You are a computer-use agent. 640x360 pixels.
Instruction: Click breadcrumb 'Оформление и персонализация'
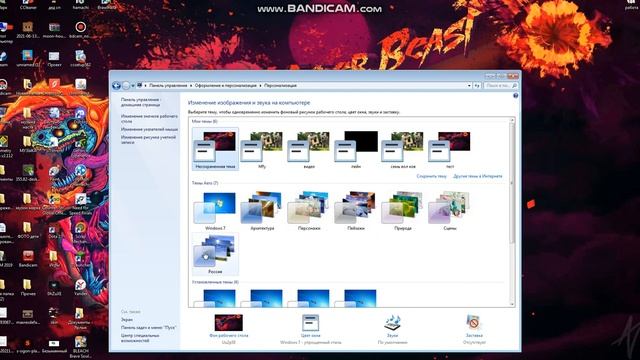(225, 86)
